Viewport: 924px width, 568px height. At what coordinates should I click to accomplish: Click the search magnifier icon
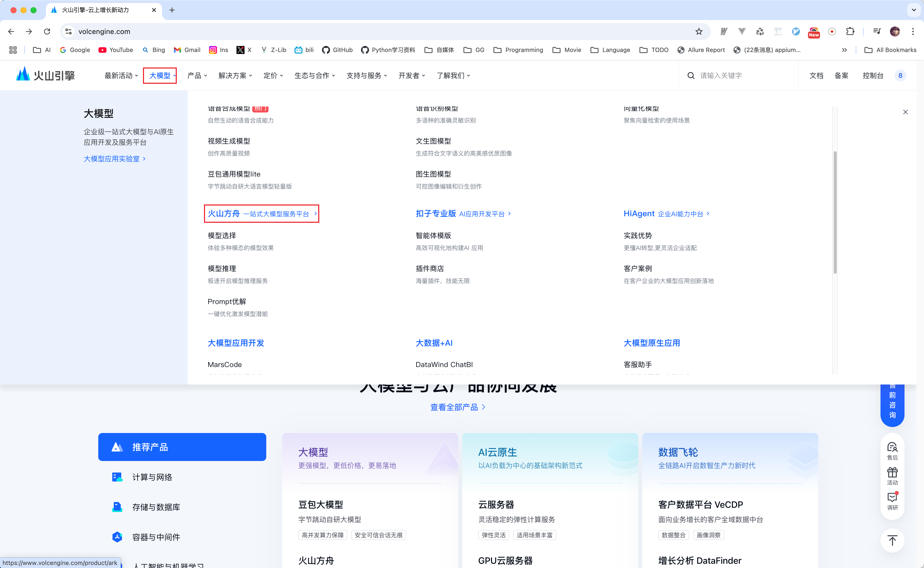(691, 75)
